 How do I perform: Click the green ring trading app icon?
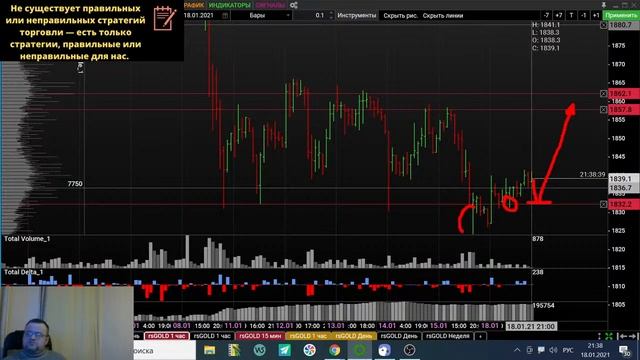pyautogui.click(x=360, y=350)
